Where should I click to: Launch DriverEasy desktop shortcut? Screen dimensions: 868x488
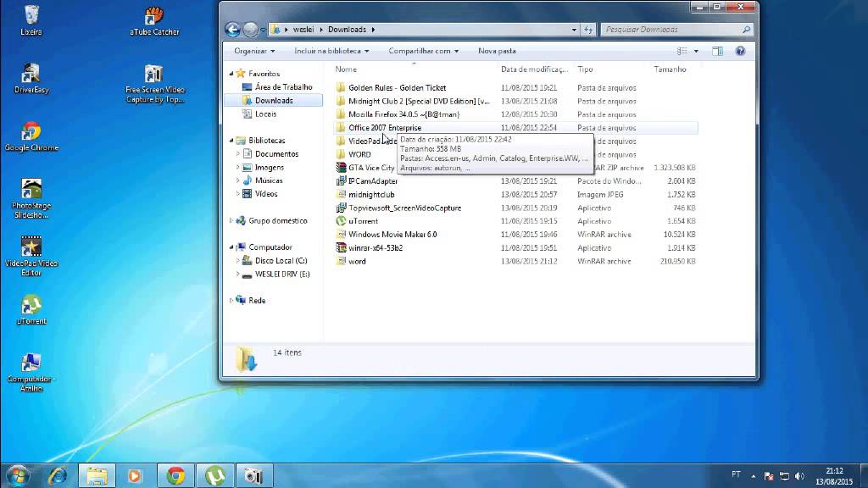[31, 78]
